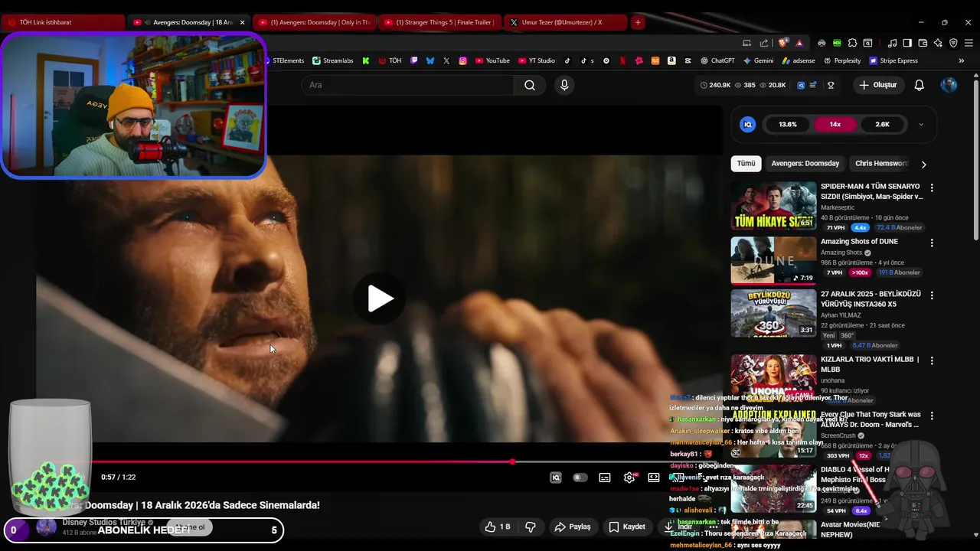Open the ChatGPT bookmark
980x551 pixels.
pos(717,60)
